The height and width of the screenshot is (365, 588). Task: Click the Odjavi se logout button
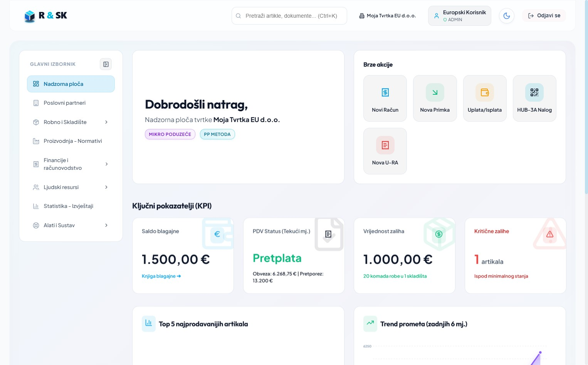tap(544, 15)
